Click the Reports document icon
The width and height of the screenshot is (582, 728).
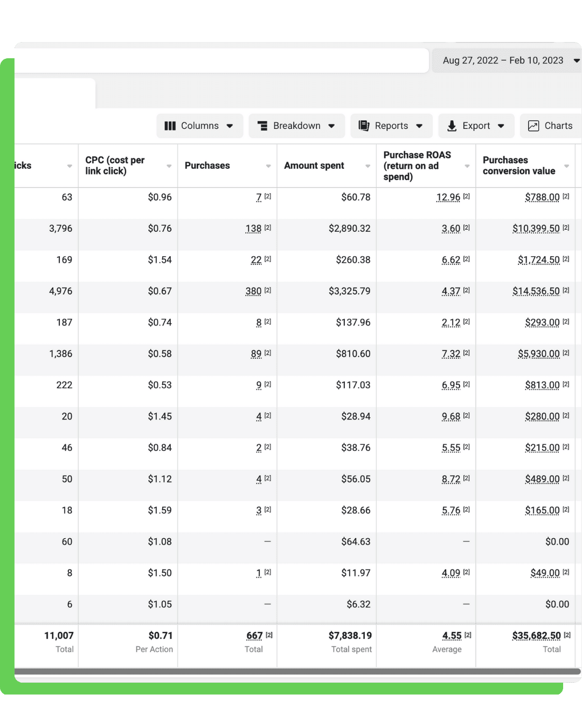[x=364, y=126]
